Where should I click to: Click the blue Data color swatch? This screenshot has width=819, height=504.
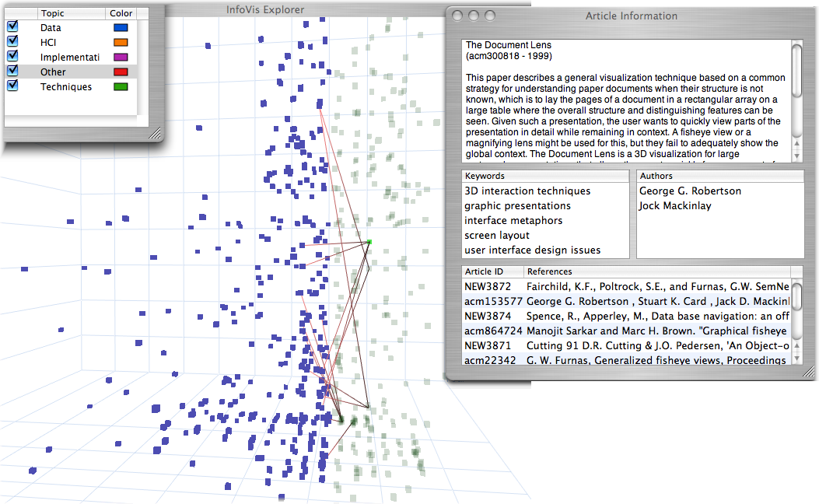tap(121, 28)
